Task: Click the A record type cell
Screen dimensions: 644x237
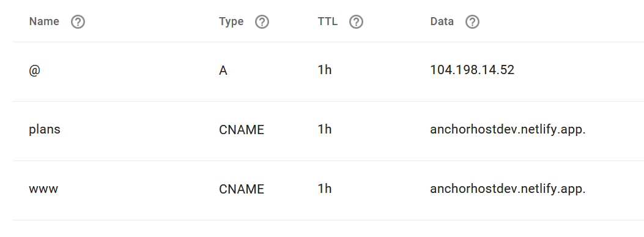Action: click(223, 70)
